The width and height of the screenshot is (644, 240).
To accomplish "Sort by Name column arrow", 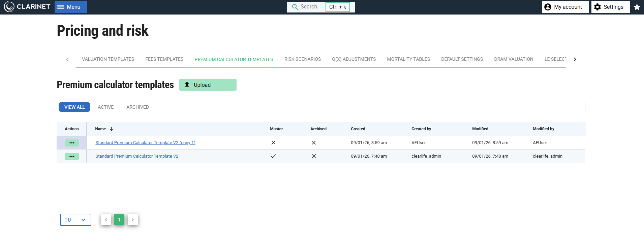I will tap(112, 129).
